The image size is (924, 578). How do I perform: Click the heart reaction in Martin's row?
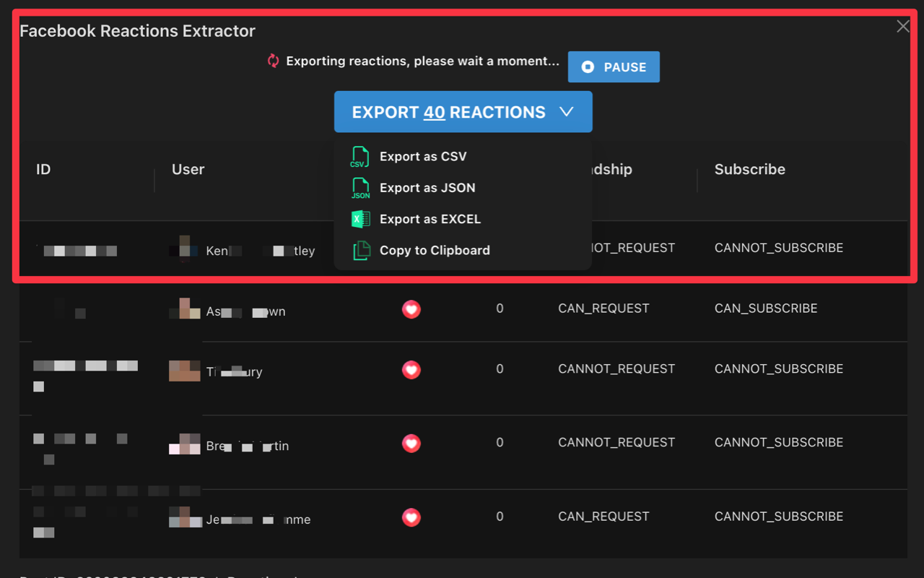coord(411,443)
